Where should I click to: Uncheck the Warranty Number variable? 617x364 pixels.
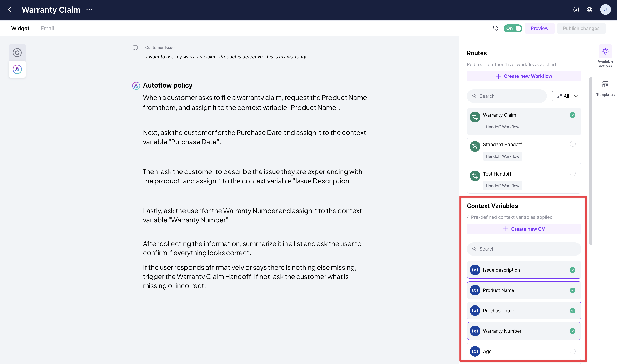tap(572, 331)
